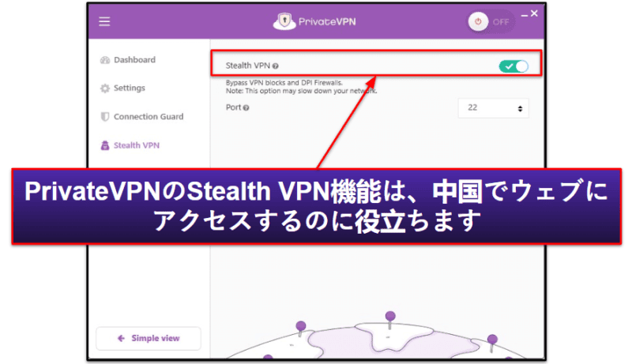Click the Dashboard gauge icon
632x364 pixels.
(x=105, y=60)
